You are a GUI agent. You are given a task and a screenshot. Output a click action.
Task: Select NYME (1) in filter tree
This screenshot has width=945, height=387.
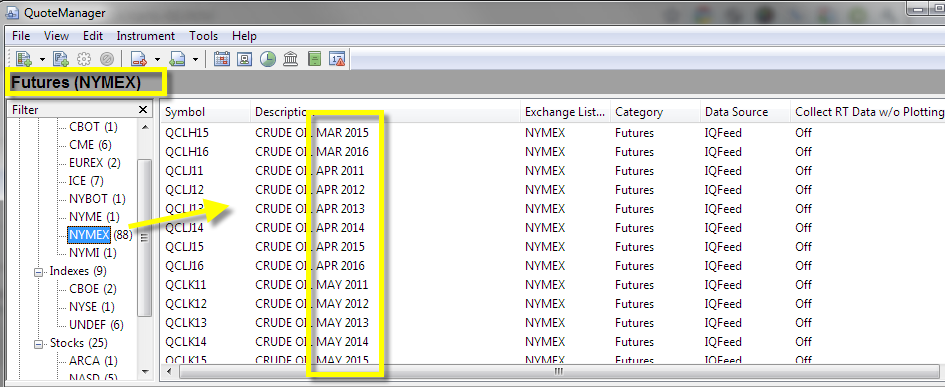click(x=94, y=216)
